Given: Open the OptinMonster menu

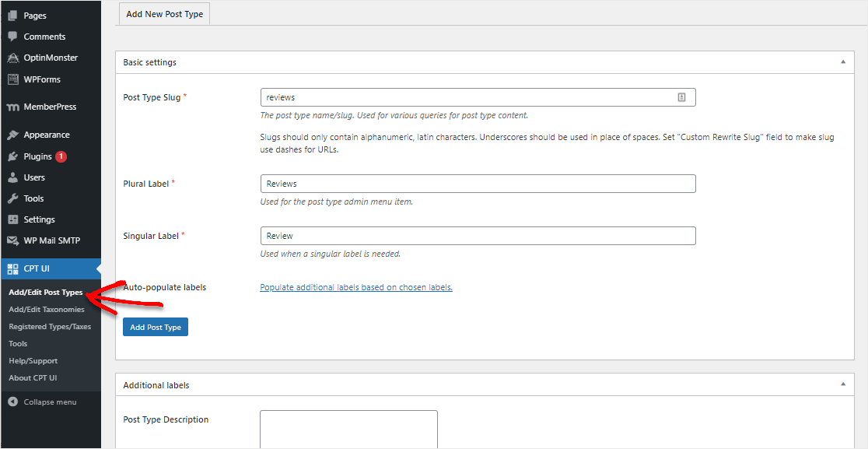Looking at the screenshot, I should [x=51, y=58].
